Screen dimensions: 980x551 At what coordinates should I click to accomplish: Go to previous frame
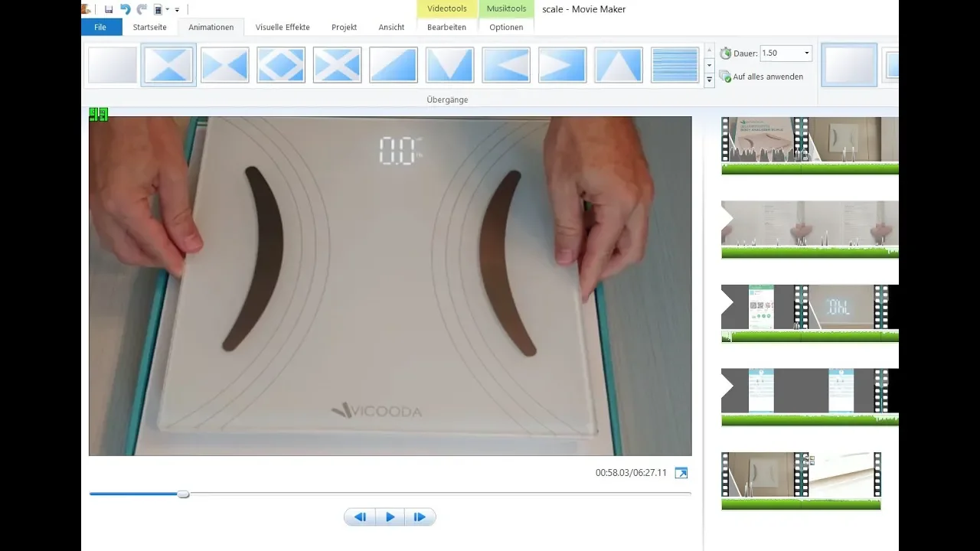pos(360,517)
